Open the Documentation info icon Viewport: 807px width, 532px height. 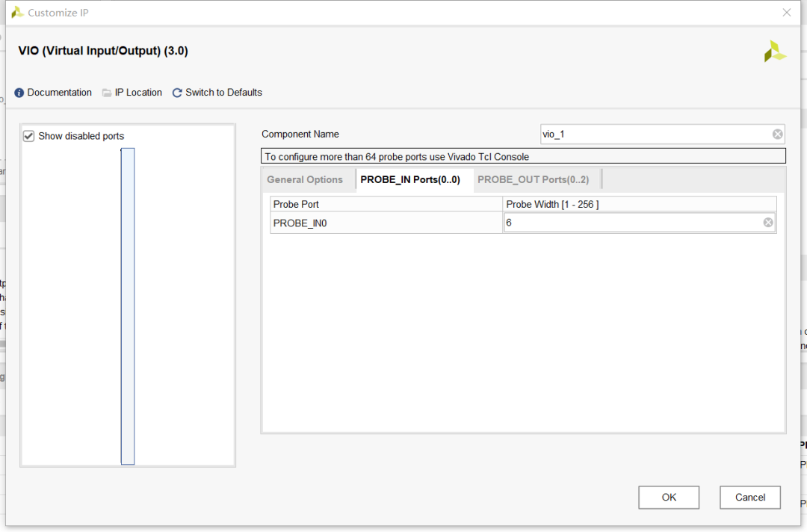pyautogui.click(x=19, y=93)
